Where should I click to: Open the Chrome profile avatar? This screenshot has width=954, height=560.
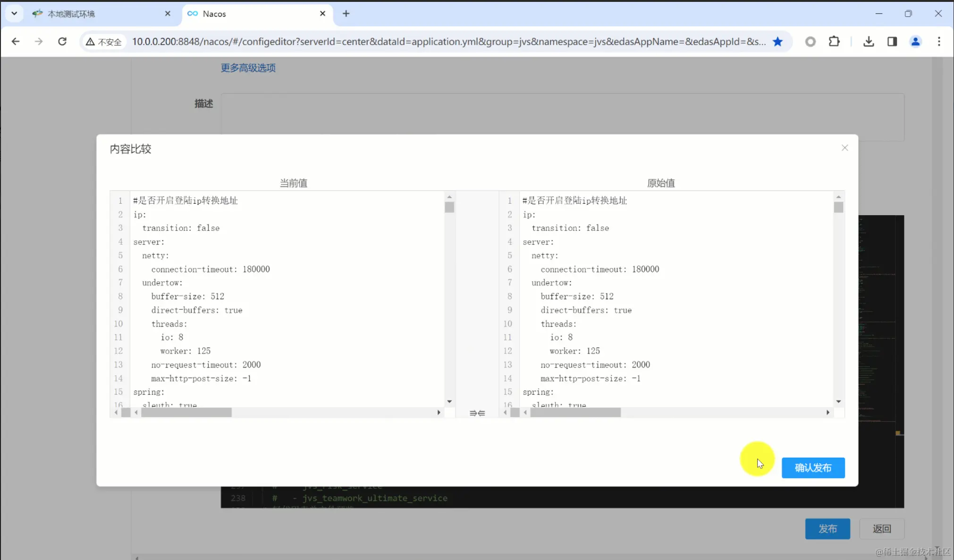point(915,42)
